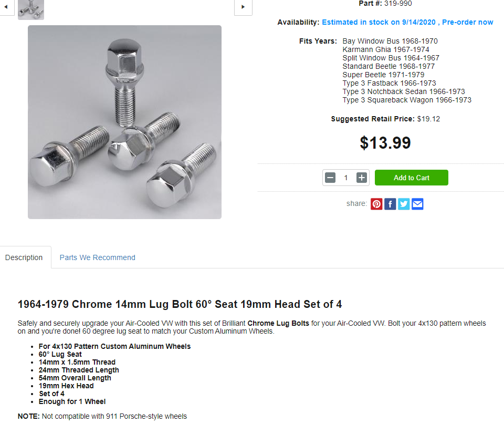Click the next image arrow
Image resolution: width=504 pixels, height=424 pixels.
(243, 7)
